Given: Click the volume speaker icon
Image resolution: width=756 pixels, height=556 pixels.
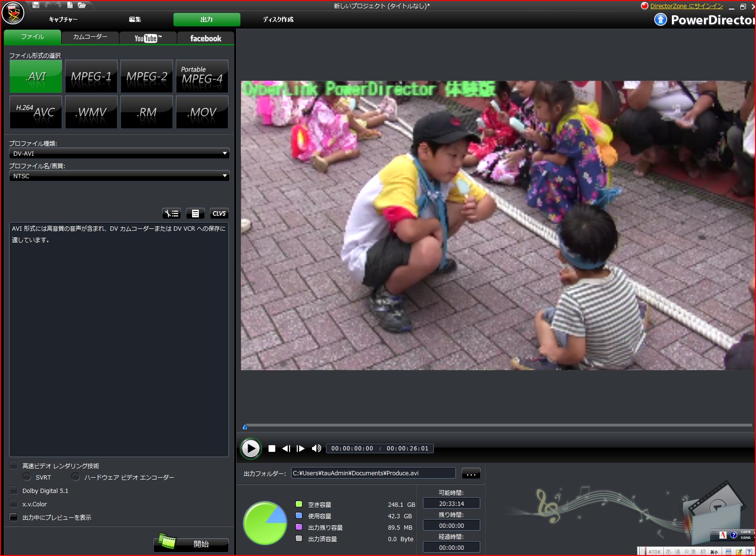Looking at the screenshot, I should [316, 449].
